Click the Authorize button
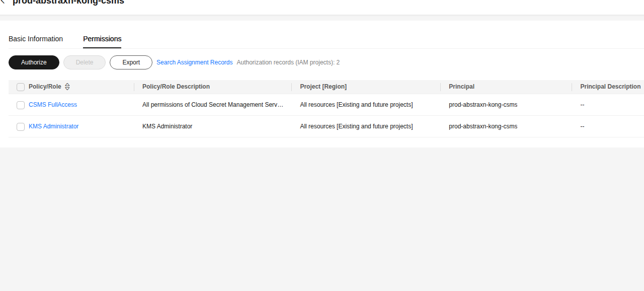Screen dimensions: 644x291 coord(34,62)
